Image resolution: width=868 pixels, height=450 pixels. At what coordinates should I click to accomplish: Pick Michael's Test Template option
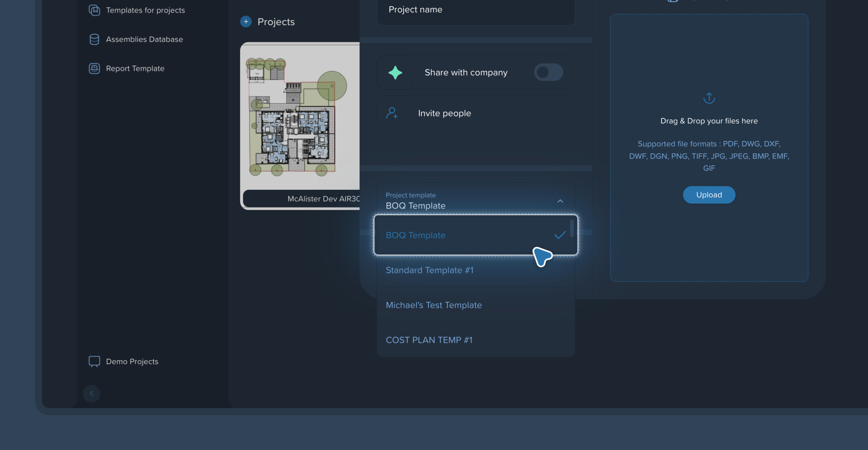[x=433, y=305]
